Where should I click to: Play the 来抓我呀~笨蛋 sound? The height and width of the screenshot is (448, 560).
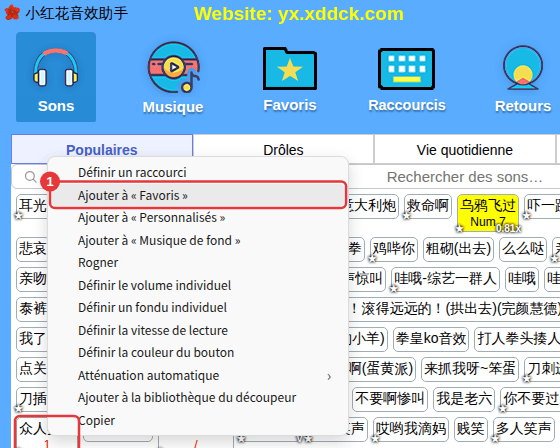(x=470, y=368)
